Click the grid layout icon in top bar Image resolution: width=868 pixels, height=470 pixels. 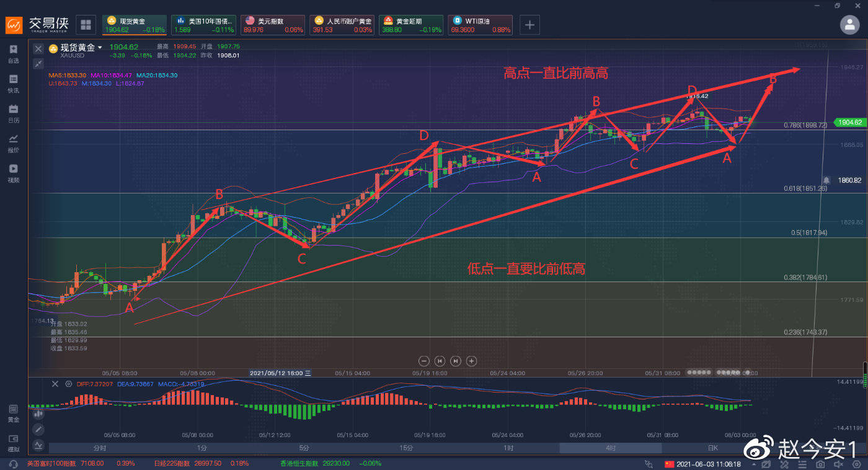tap(86, 25)
